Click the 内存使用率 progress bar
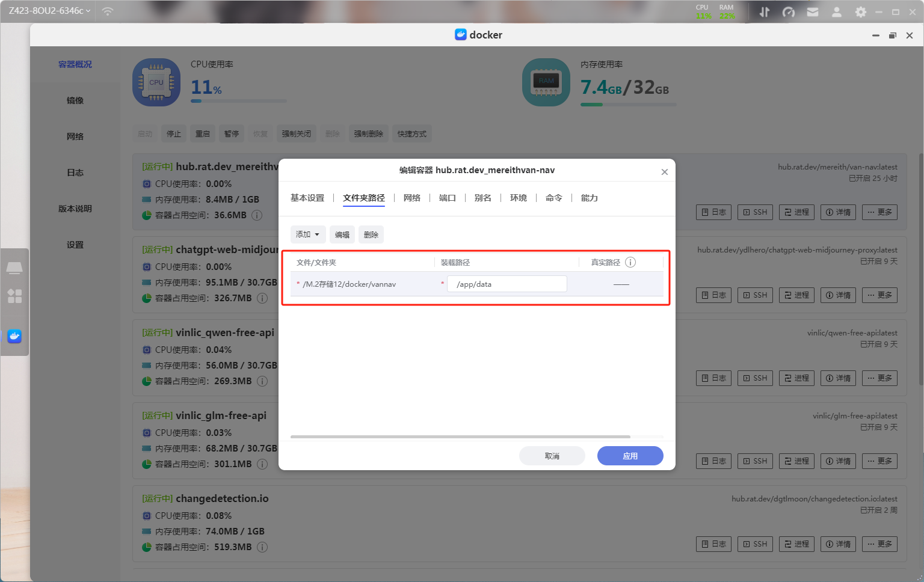Viewport: 924px width, 582px height. click(629, 105)
